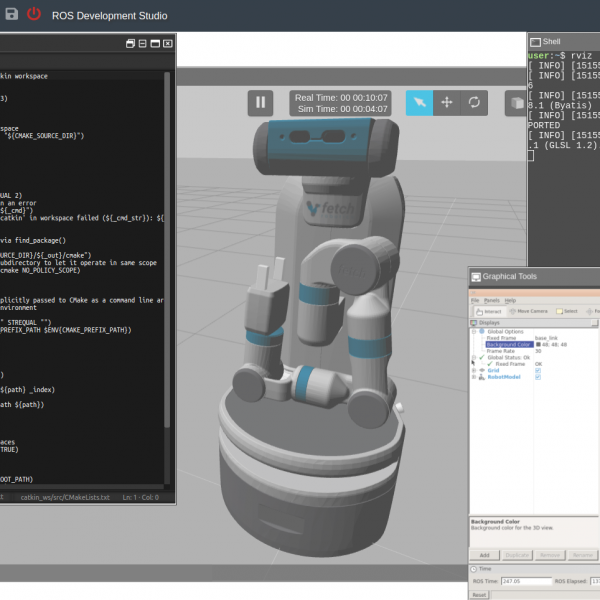Click the editor restore-window icon

coord(130,44)
